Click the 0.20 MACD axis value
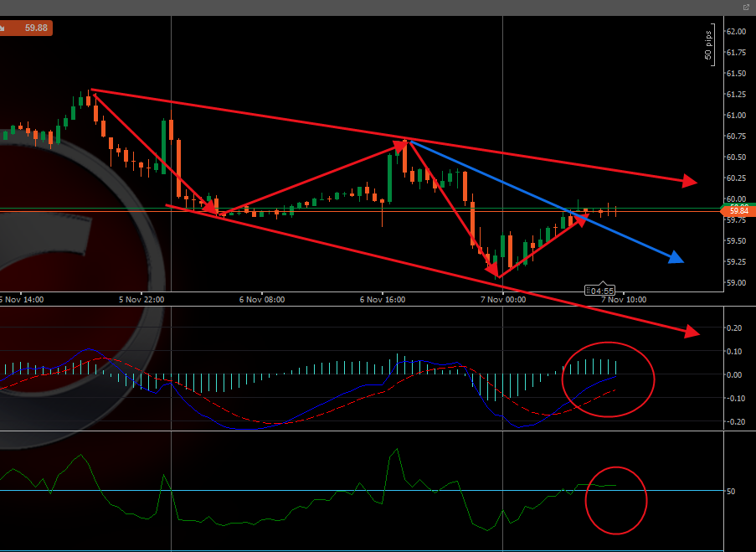This screenshot has width=756, height=552. pyautogui.click(x=734, y=328)
